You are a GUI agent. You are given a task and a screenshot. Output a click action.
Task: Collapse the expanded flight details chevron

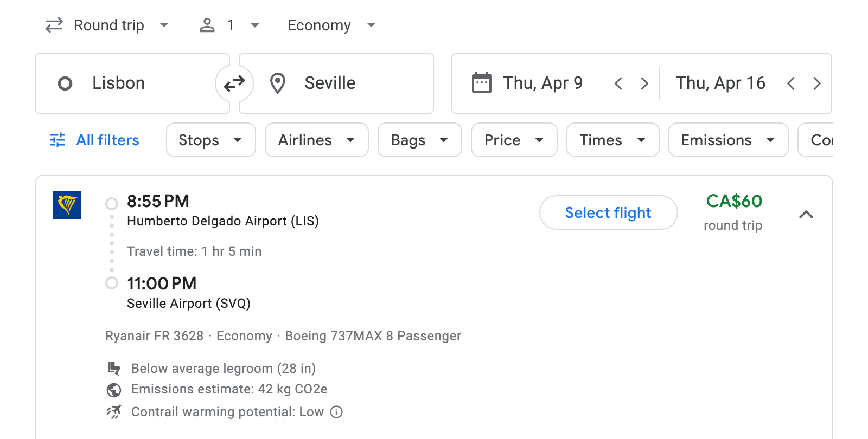807,215
